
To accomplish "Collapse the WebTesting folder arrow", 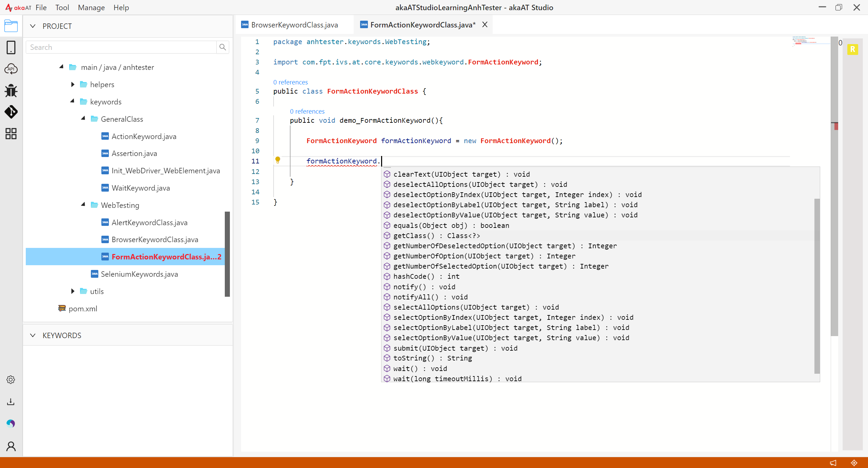I will point(83,204).
